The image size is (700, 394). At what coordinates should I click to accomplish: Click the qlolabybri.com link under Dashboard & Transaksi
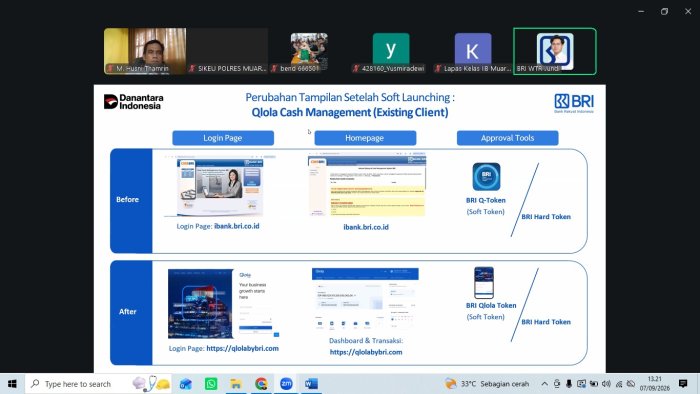pos(366,352)
